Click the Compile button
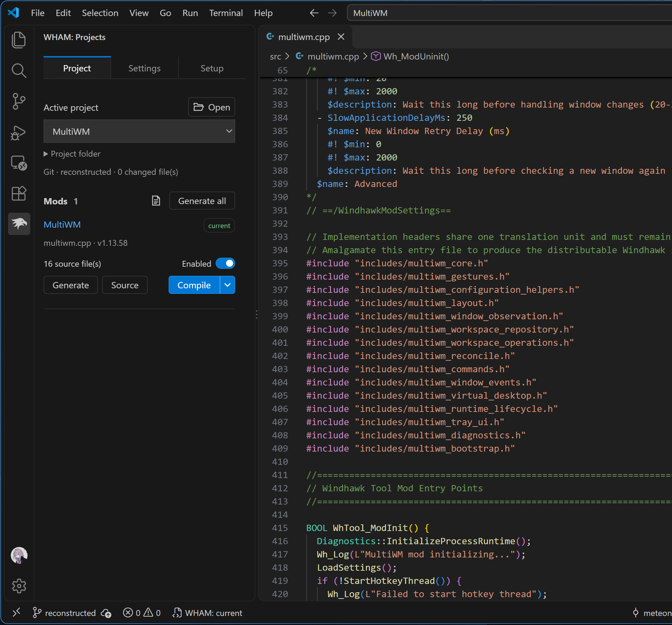 (x=194, y=285)
